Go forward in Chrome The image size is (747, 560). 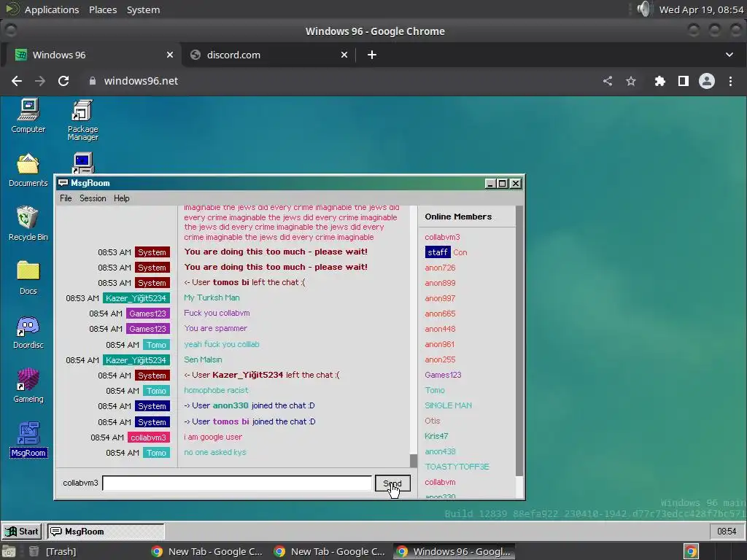click(40, 81)
